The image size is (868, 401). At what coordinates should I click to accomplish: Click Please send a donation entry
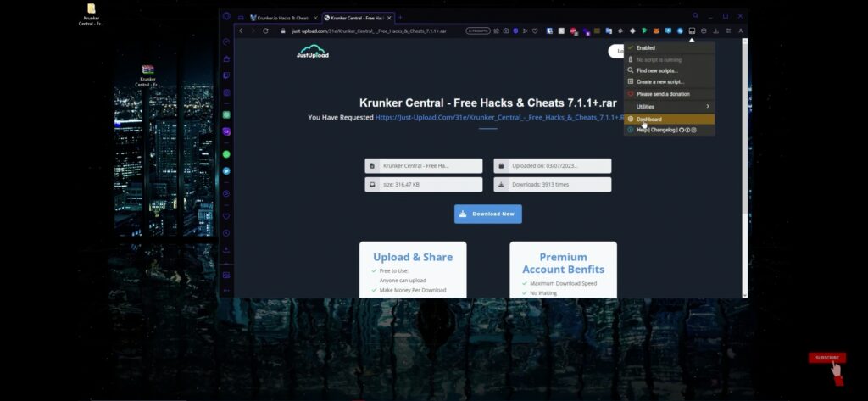(670, 94)
